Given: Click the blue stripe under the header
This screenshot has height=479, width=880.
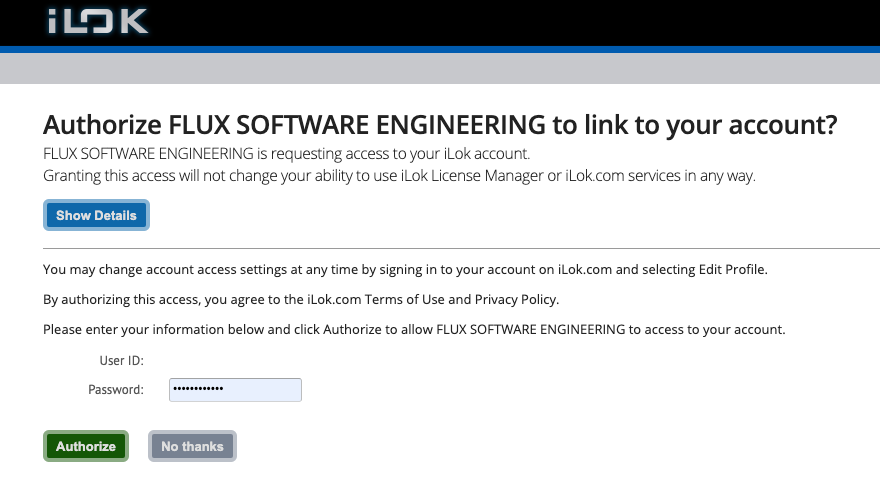Looking at the screenshot, I should (440, 49).
